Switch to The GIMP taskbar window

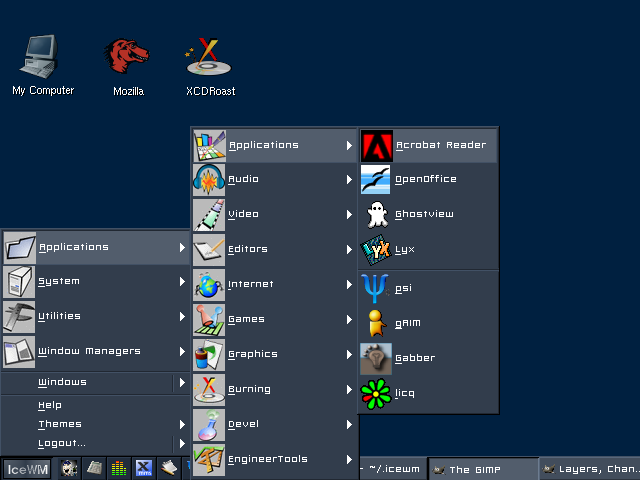click(483, 469)
